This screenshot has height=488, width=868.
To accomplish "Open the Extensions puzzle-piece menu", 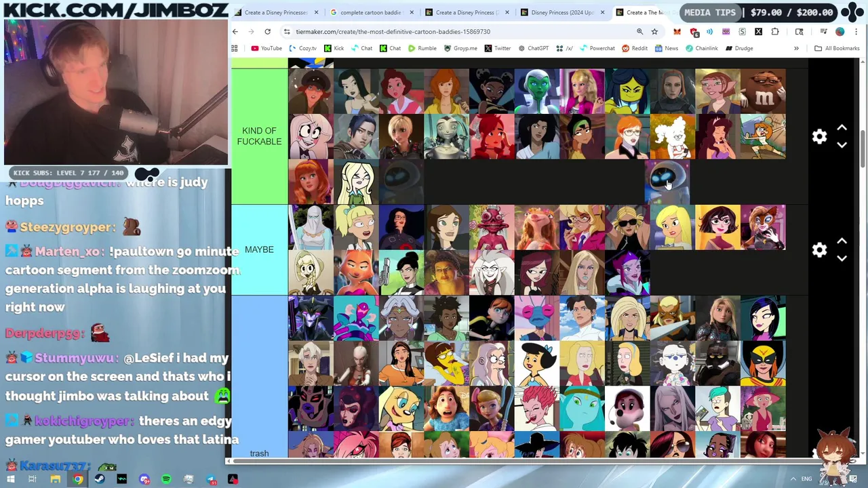I will (775, 31).
